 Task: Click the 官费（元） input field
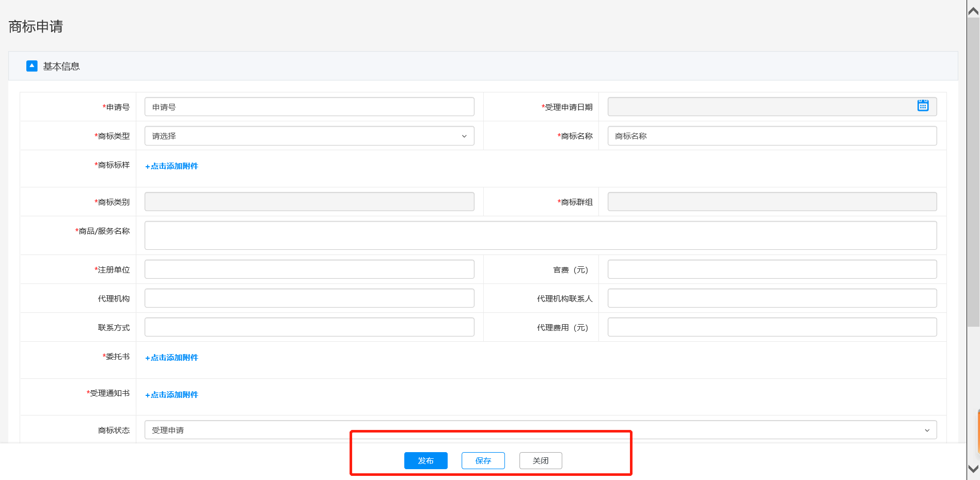pyautogui.click(x=771, y=269)
